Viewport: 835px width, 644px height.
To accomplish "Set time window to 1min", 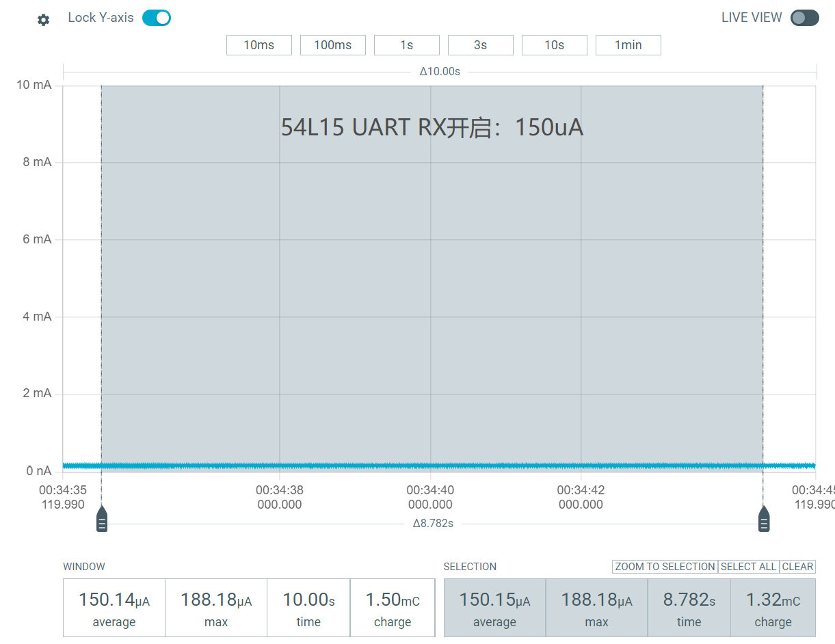I will [x=628, y=45].
